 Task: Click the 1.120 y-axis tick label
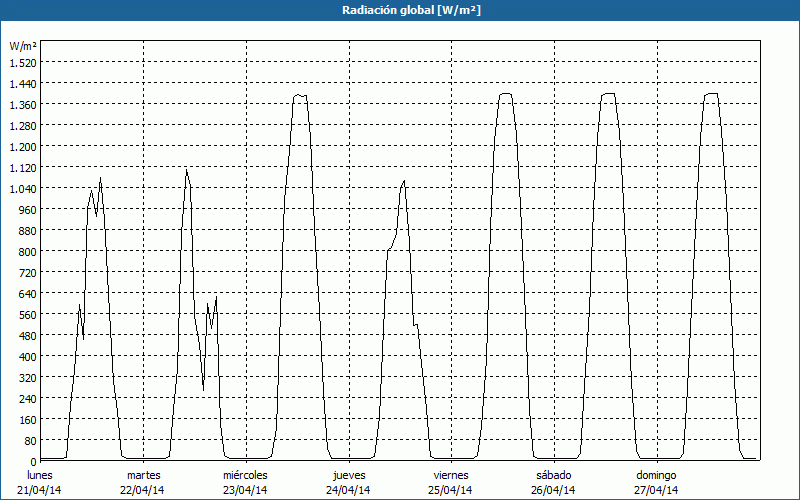22,167
